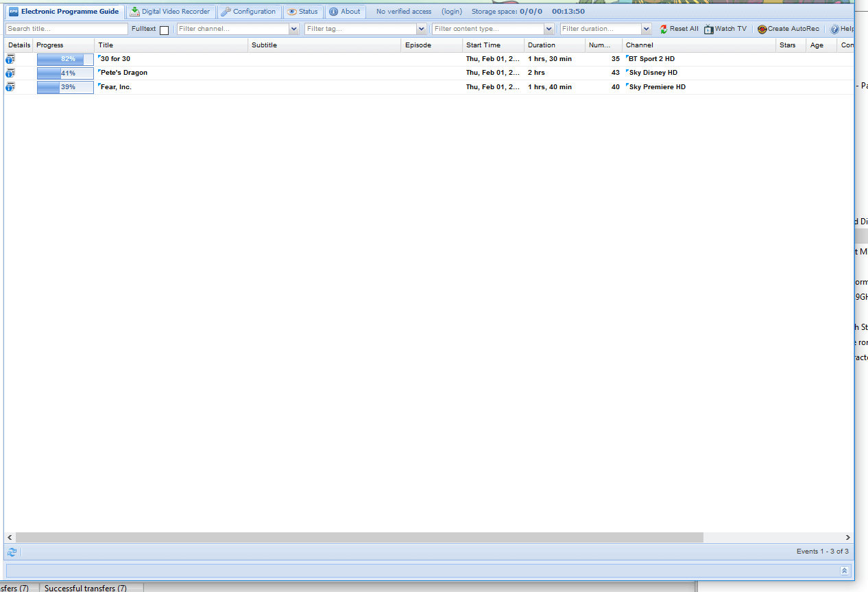This screenshot has width=868, height=592.
Task: Click the (login) link
Action: pyautogui.click(x=451, y=12)
